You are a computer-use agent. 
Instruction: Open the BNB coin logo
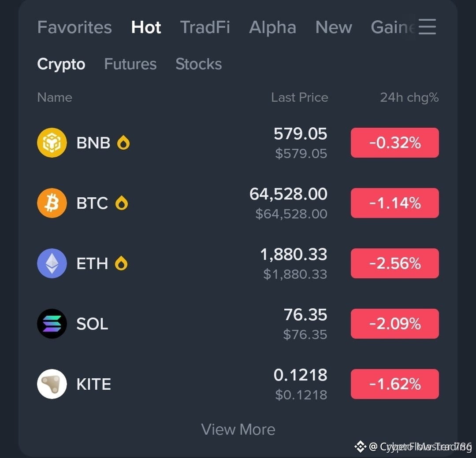(x=52, y=143)
